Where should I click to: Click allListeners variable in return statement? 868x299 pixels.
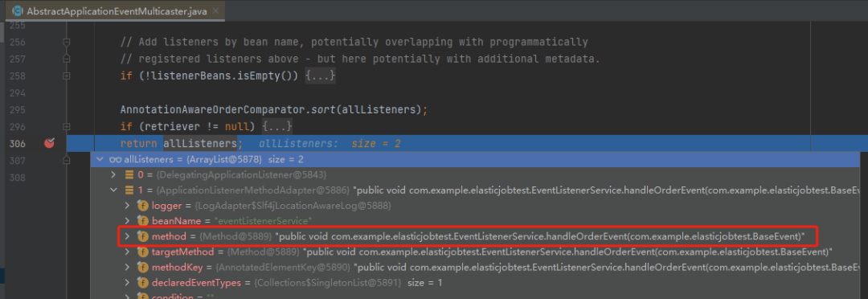point(200,144)
